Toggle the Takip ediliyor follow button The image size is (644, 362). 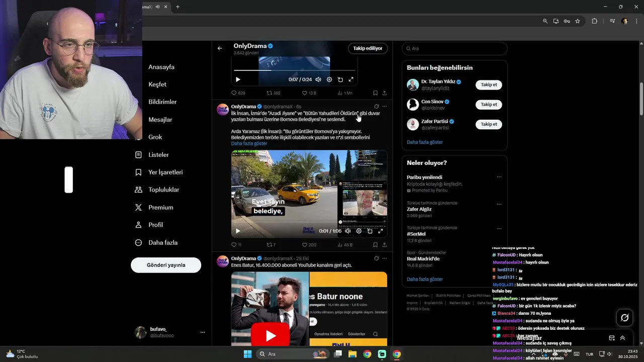[368, 48]
